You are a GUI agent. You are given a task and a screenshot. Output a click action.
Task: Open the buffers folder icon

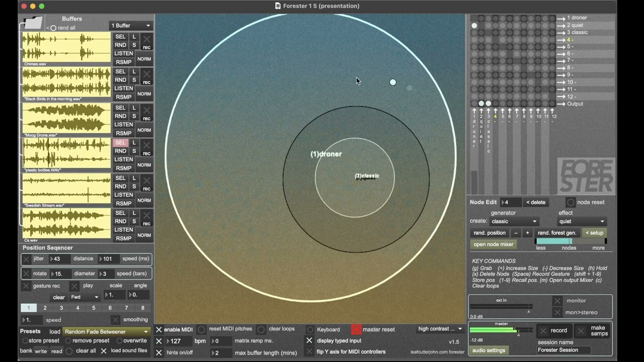point(33,23)
